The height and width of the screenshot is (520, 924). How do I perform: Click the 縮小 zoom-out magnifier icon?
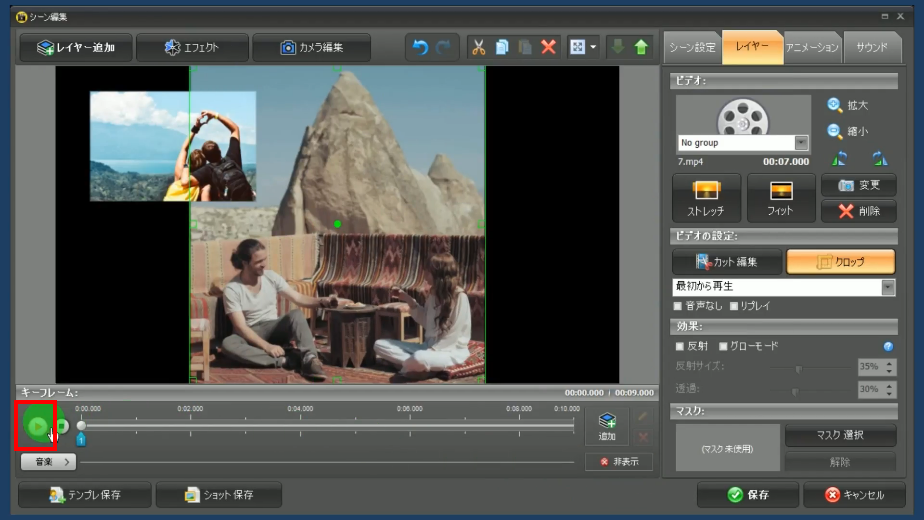click(835, 131)
